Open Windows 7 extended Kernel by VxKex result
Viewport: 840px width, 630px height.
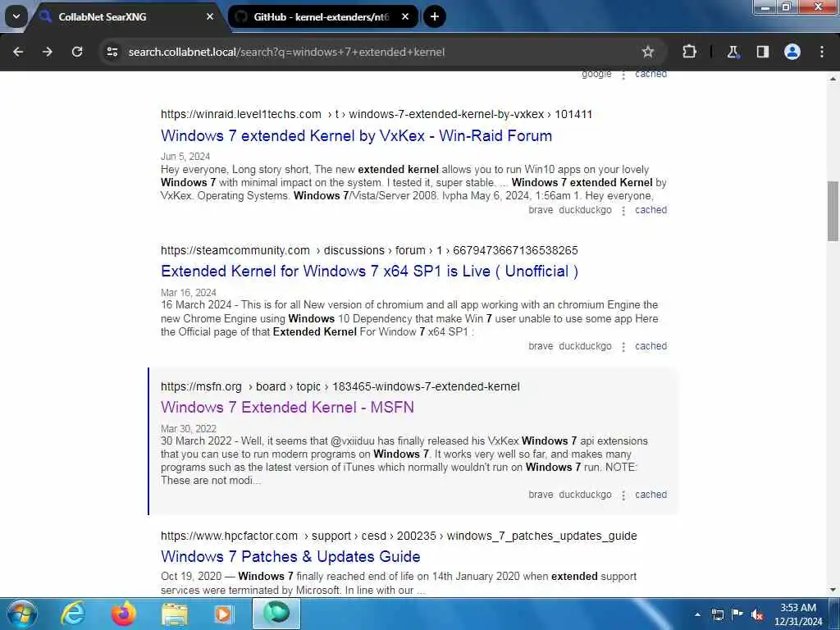pyautogui.click(x=356, y=135)
